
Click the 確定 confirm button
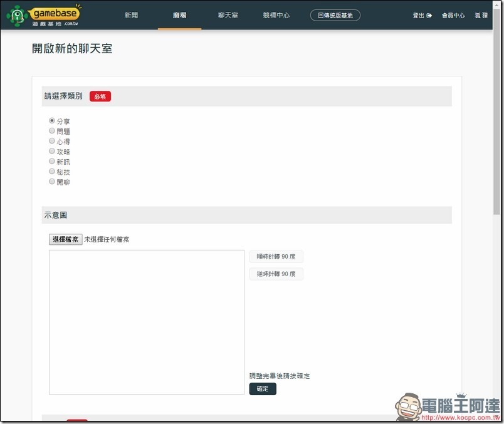click(263, 389)
